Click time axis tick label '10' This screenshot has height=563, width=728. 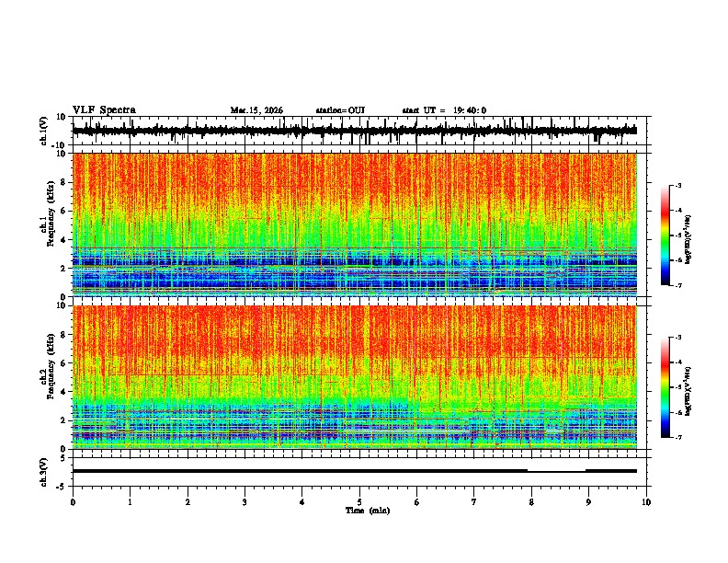coord(646,502)
